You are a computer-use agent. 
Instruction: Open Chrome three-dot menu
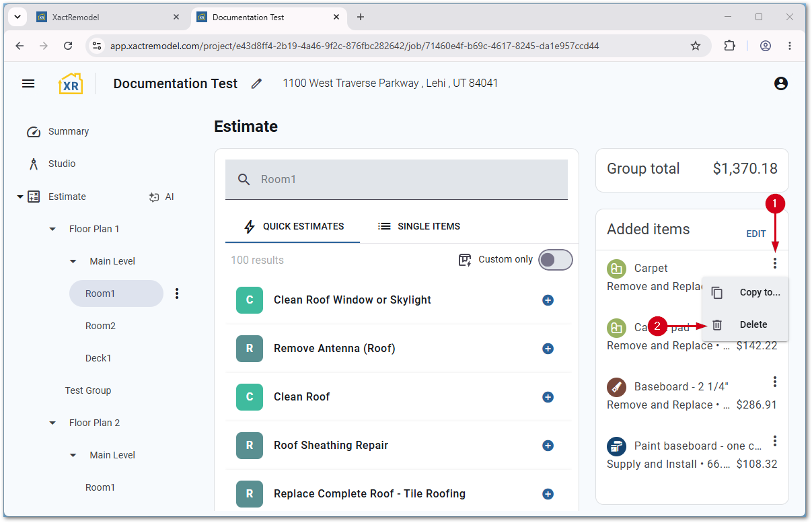[x=790, y=46]
